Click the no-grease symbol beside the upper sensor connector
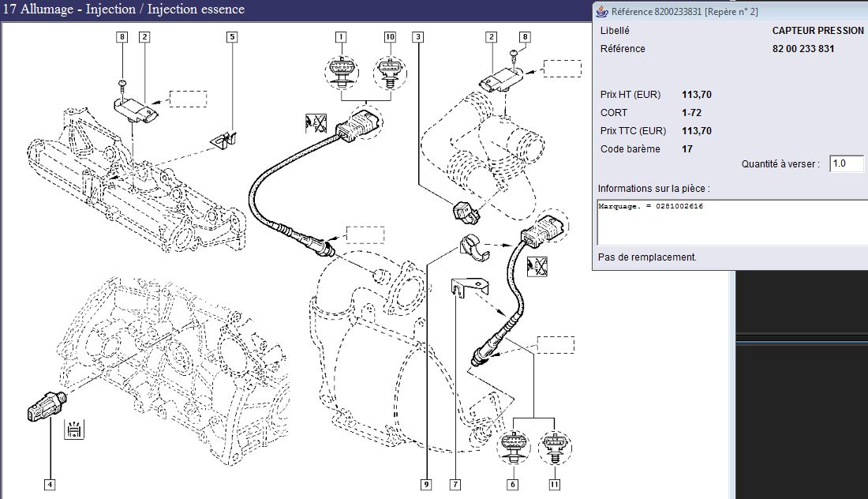 (x=316, y=123)
